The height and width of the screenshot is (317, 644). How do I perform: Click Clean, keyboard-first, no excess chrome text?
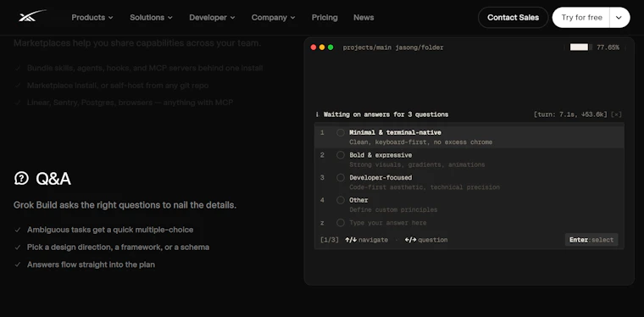pyautogui.click(x=420, y=142)
